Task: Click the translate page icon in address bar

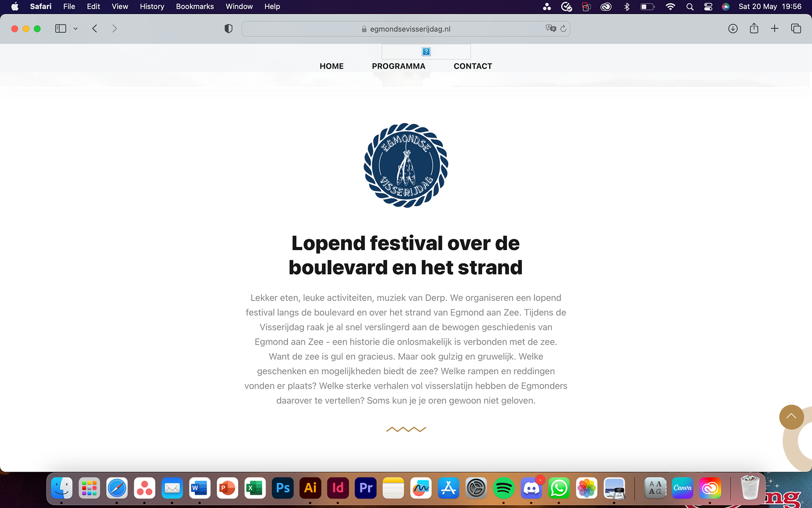Action: 550,29
